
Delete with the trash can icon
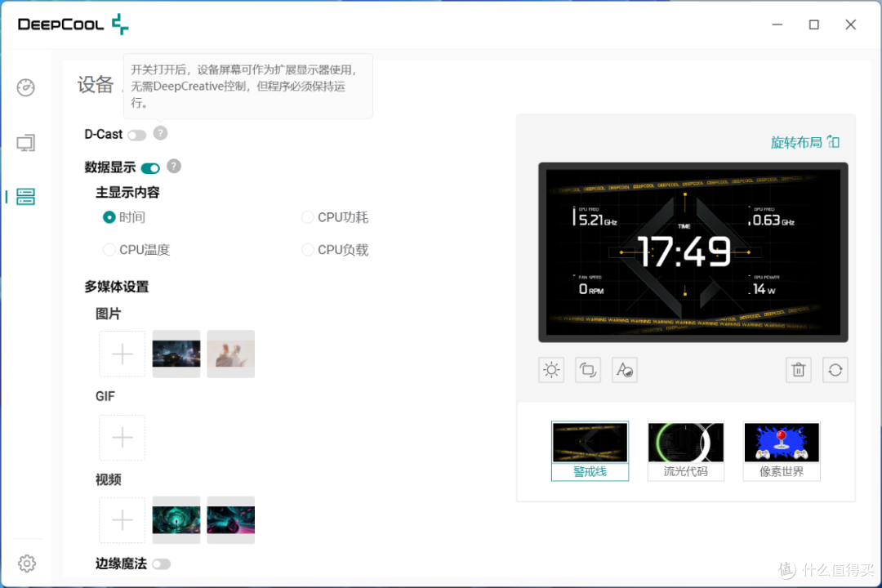(799, 370)
